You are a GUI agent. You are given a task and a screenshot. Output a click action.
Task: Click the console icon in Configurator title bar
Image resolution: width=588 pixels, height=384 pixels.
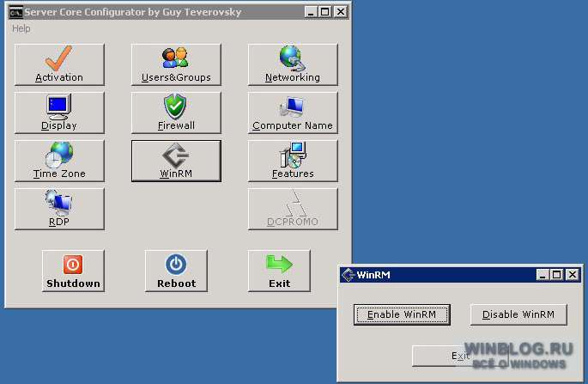coord(16,12)
